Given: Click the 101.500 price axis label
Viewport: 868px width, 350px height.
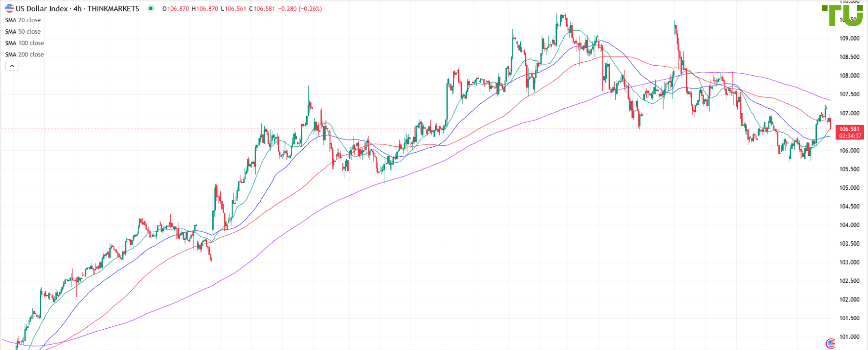Looking at the screenshot, I should tap(849, 318).
